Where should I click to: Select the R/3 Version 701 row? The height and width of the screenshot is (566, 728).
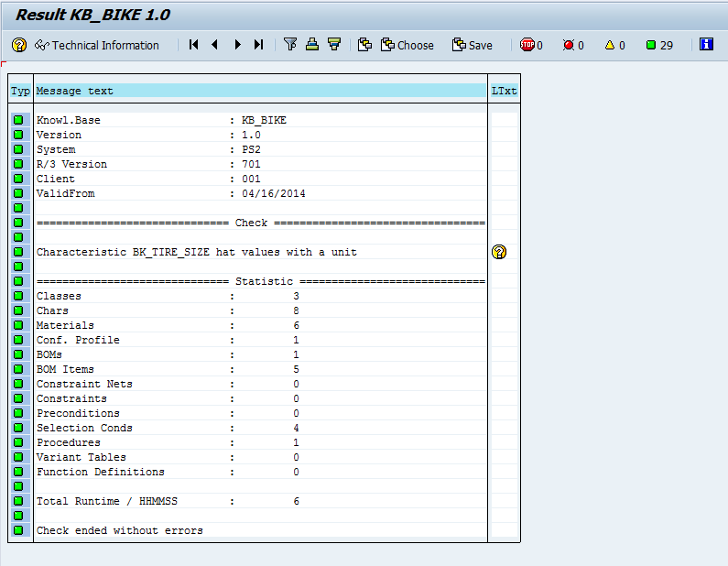(x=260, y=164)
